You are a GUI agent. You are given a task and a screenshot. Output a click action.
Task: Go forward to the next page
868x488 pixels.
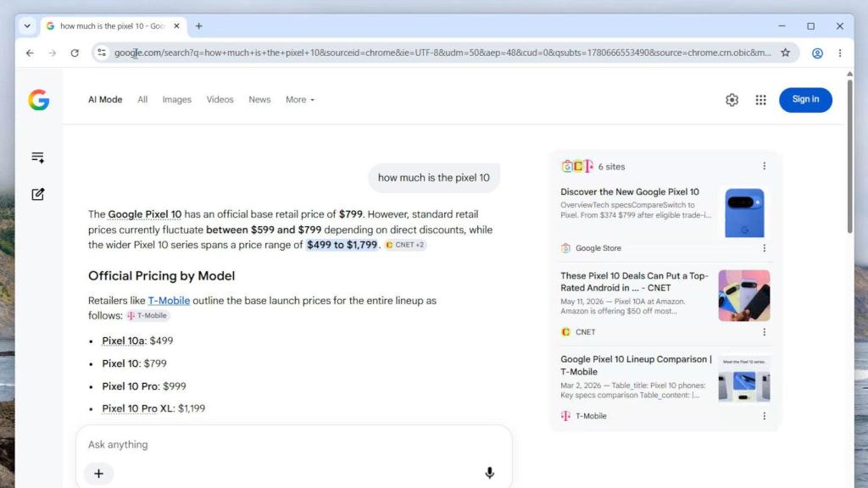pos(52,53)
